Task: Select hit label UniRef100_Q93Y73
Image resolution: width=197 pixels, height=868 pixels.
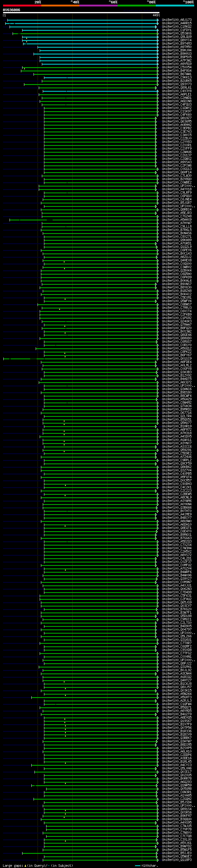Action: click(176, 84)
